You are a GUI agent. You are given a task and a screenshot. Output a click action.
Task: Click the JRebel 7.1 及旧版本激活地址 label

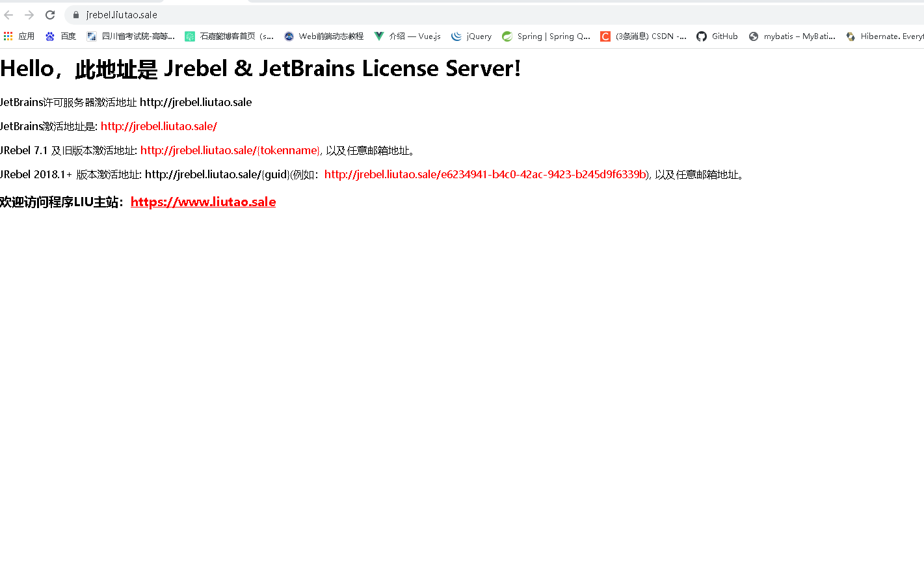pos(68,150)
